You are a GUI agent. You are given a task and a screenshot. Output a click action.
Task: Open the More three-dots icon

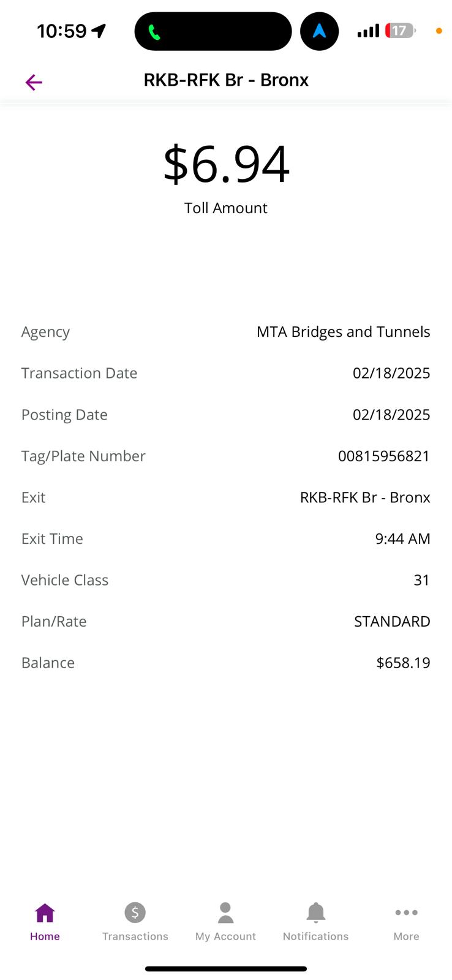pyautogui.click(x=406, y=913)
